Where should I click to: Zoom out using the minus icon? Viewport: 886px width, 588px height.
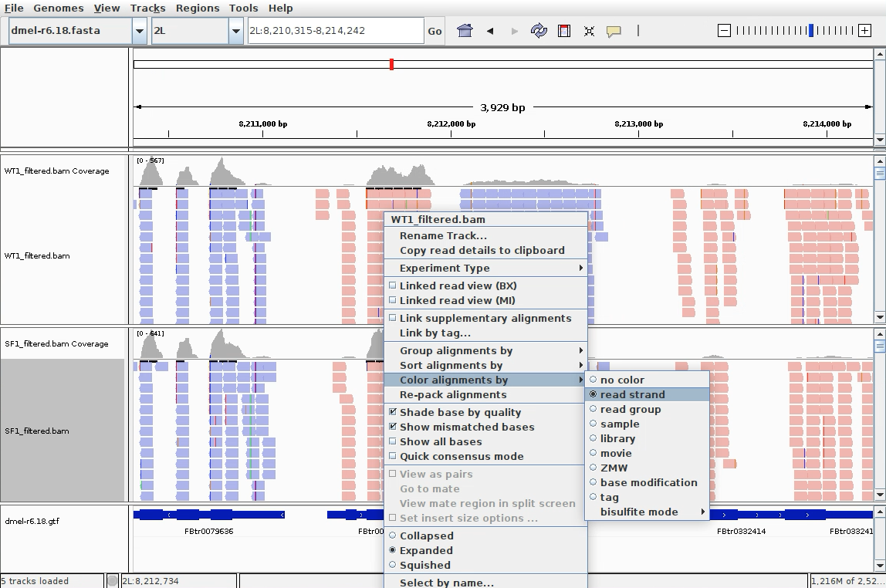[724, 31]
